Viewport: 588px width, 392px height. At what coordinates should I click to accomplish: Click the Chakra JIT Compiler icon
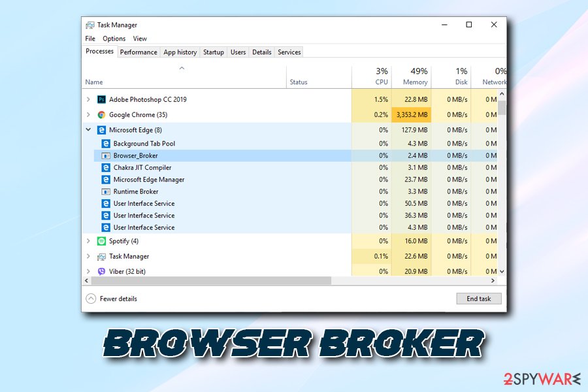click(106, 168)
